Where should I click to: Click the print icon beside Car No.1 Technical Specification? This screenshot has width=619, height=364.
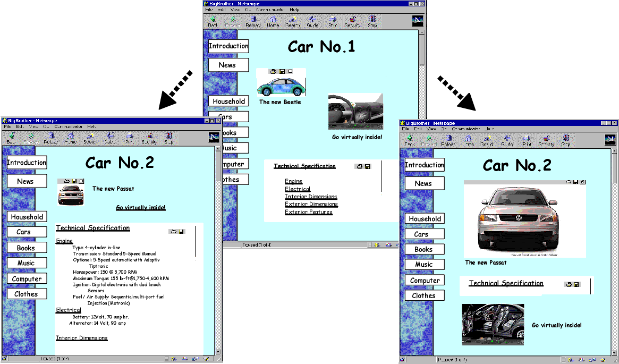[359, 167]
